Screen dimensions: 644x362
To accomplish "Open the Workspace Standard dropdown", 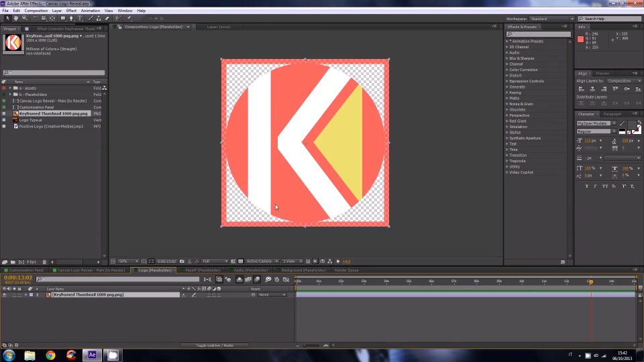I will click(551, 19).
